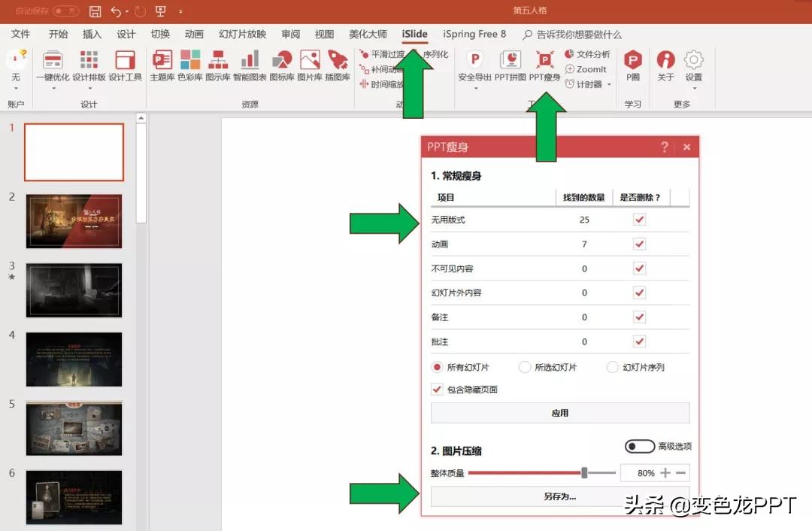Switch to the iSpring Free 8 ribbon tab
Screen dimensions: 812x531
[474, 34]
